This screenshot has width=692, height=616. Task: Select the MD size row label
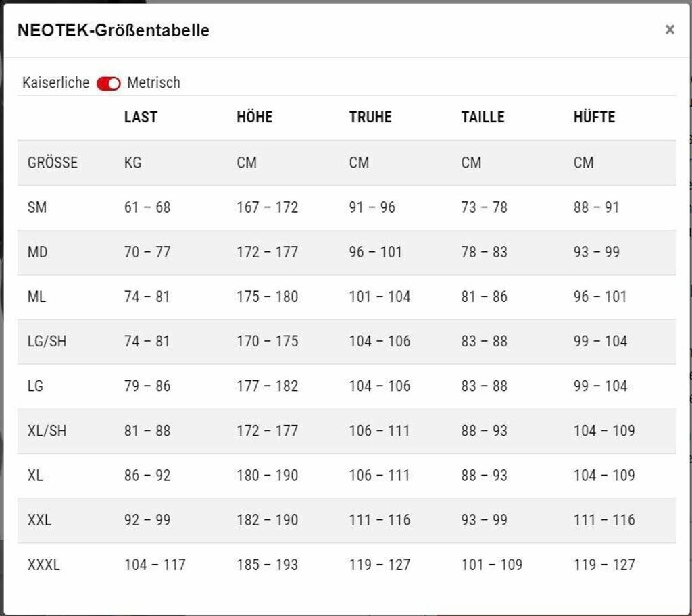click(37, 252)
